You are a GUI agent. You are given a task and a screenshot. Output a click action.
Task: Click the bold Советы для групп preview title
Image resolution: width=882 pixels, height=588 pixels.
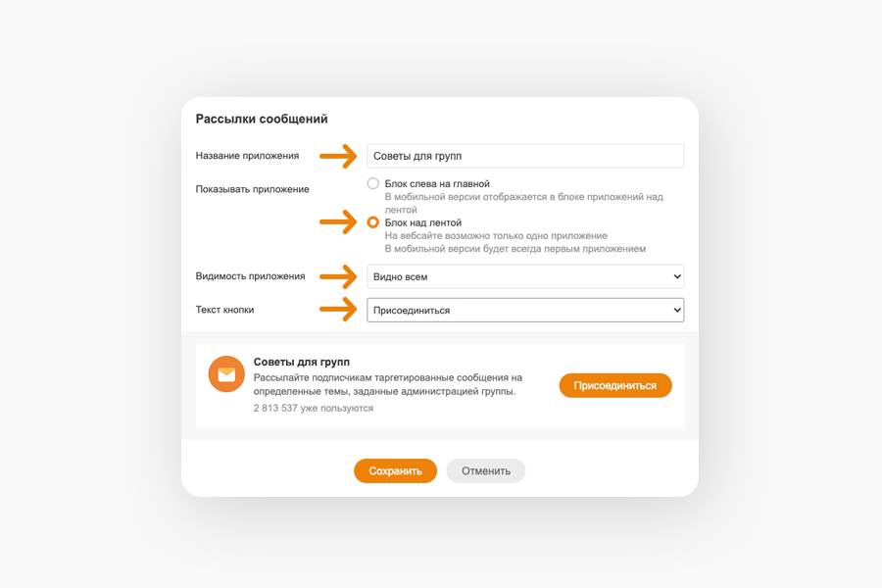[302, 362]
